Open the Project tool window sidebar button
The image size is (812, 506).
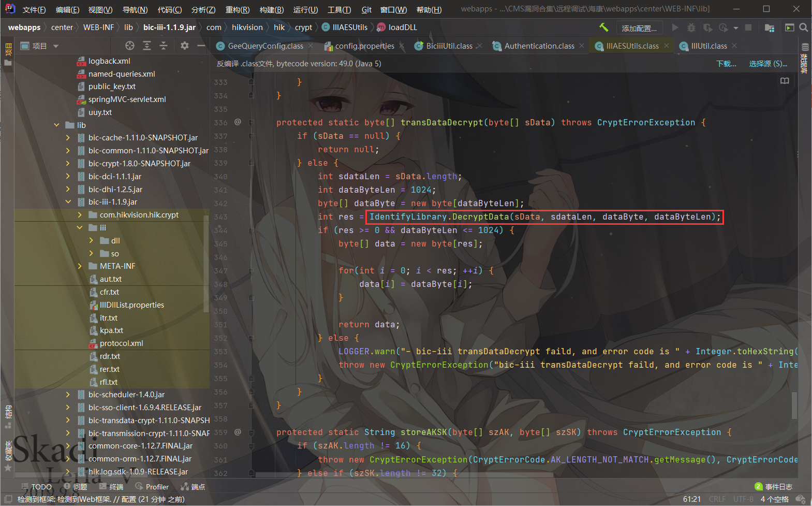click(x=8, y=54)
